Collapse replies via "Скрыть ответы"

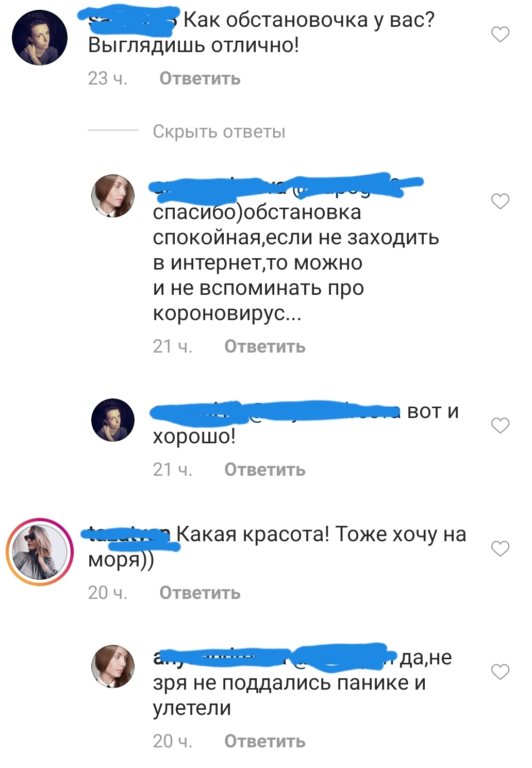(x=219, y=131)
